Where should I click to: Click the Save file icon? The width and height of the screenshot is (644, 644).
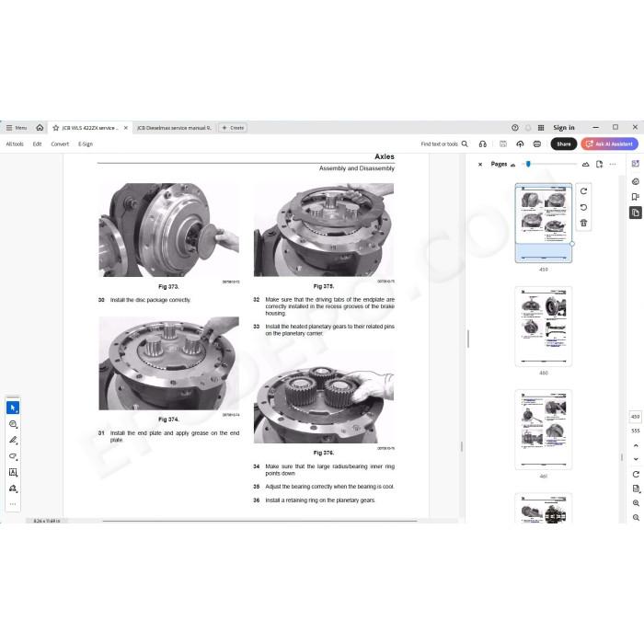502,144
